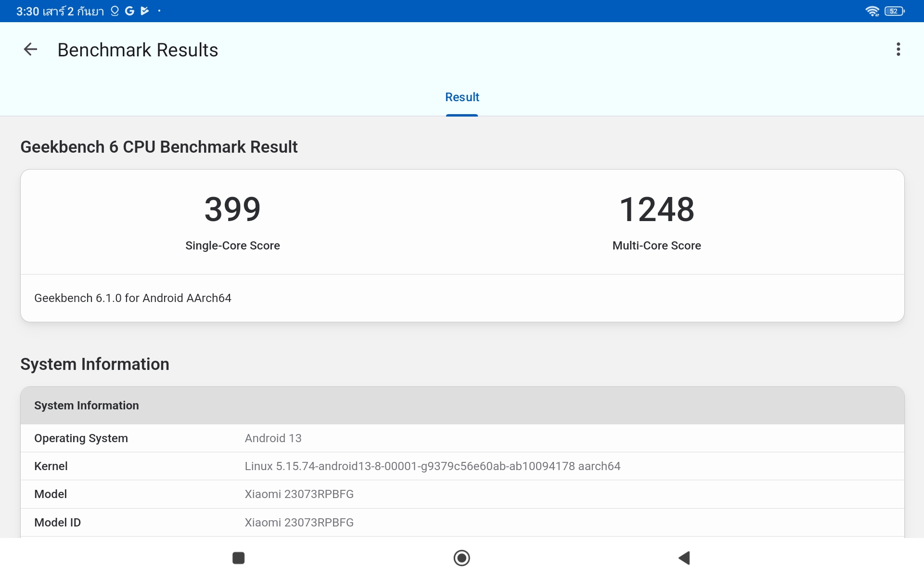Viewport: 924px width, 578px height.
Task: Tap the Wi-Fi status icon
Action: coord(873,11)
